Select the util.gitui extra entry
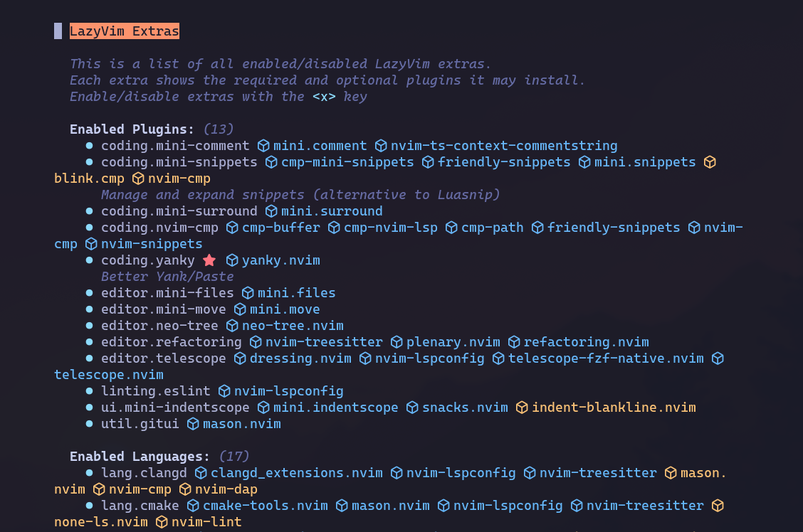The image size is (803, 532). [140, 424]
